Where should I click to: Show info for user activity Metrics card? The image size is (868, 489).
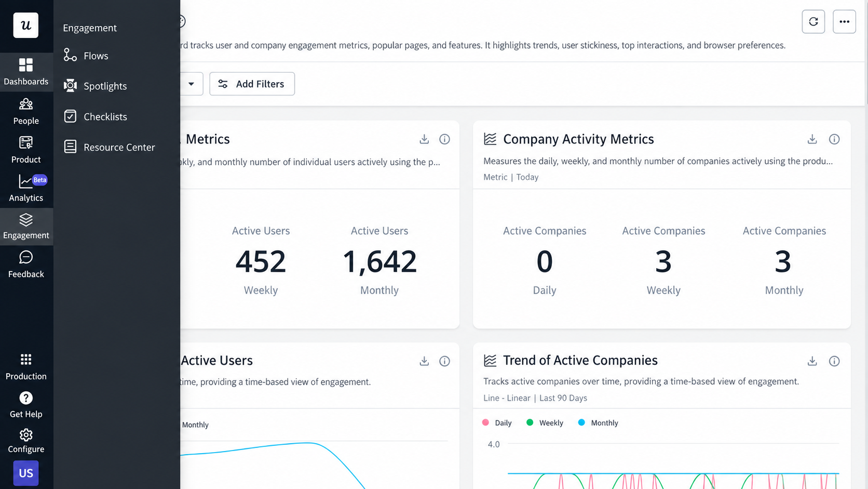pyautogui.click(x=444, y=139)
